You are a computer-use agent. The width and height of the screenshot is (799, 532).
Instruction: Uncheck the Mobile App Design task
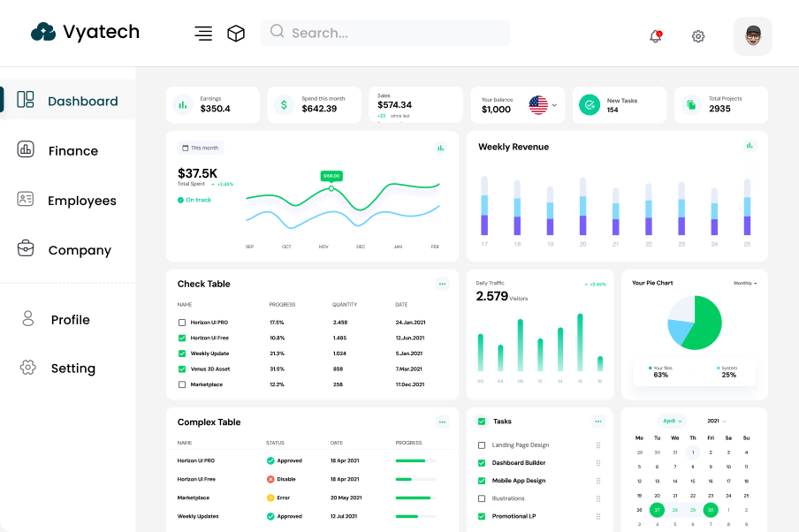tap(482, 481)
